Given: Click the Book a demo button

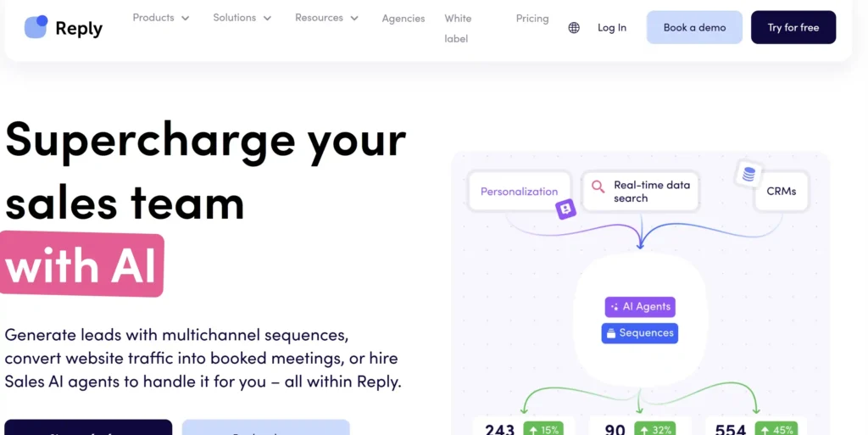Looking at the screenshot, I should (694, 27).
